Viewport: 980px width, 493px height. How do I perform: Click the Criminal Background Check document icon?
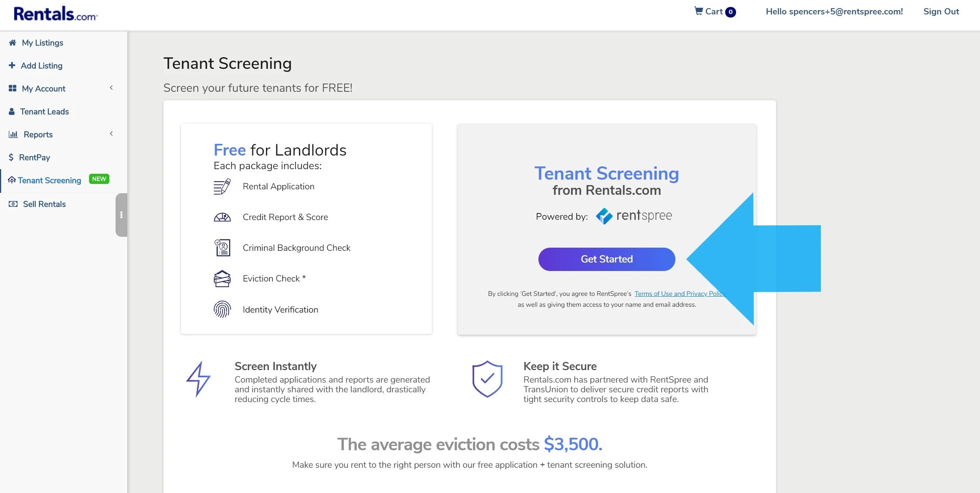tap(222, 248)
